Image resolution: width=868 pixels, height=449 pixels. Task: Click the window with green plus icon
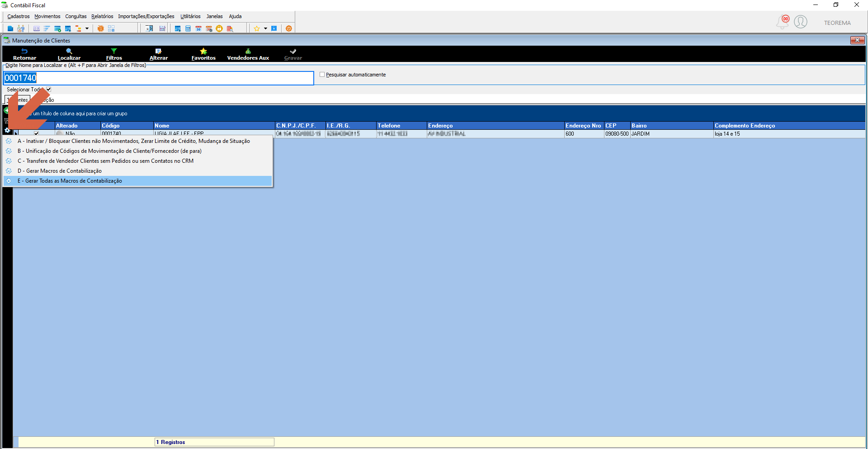(57, 28)
